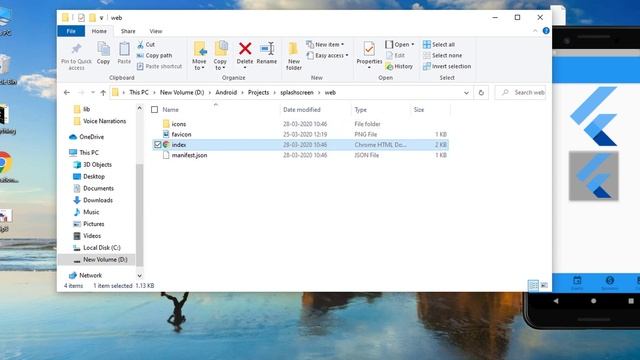Open the Help icon
This screenshot has width=640, height=360.
pos(546,31)
